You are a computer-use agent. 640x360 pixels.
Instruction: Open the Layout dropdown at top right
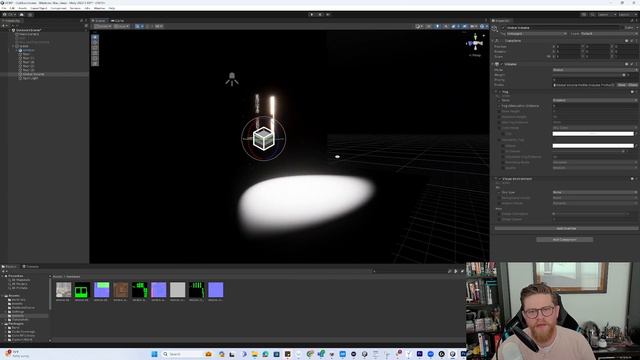[627, 15]
